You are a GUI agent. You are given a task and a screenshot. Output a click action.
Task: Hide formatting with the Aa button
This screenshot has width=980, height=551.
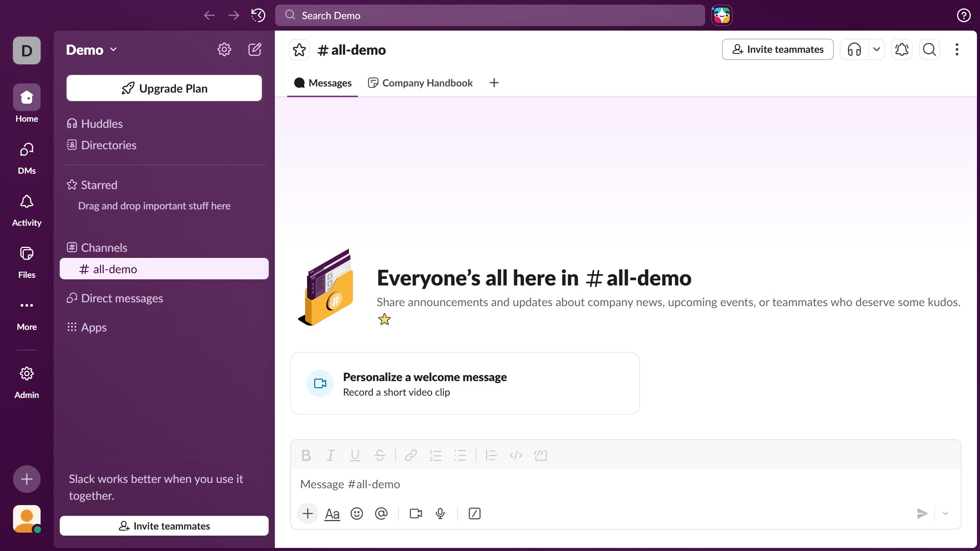point(332,514)
